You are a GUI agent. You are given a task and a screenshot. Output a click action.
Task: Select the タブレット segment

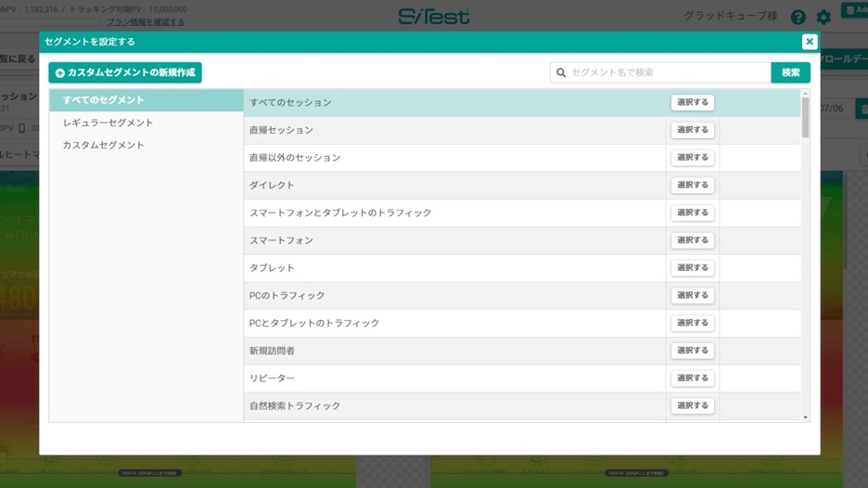692,268
